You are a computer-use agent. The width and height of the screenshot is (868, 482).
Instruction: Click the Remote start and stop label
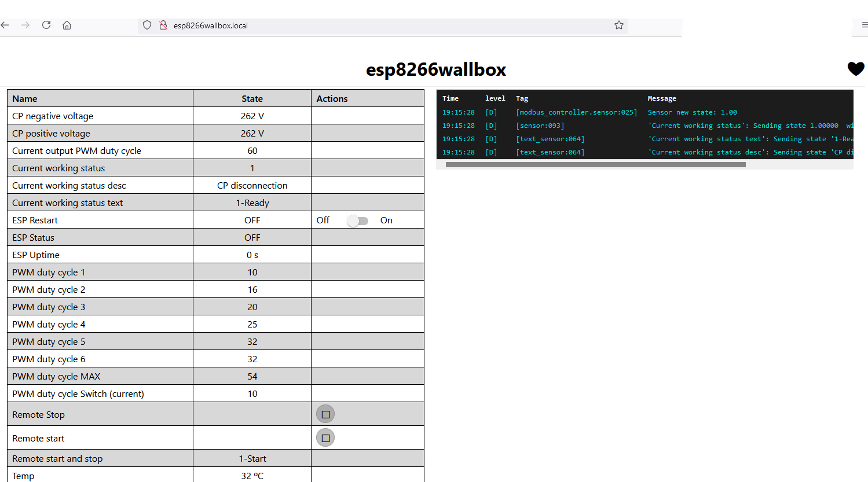pyautogui.click(x=57, y=458)
